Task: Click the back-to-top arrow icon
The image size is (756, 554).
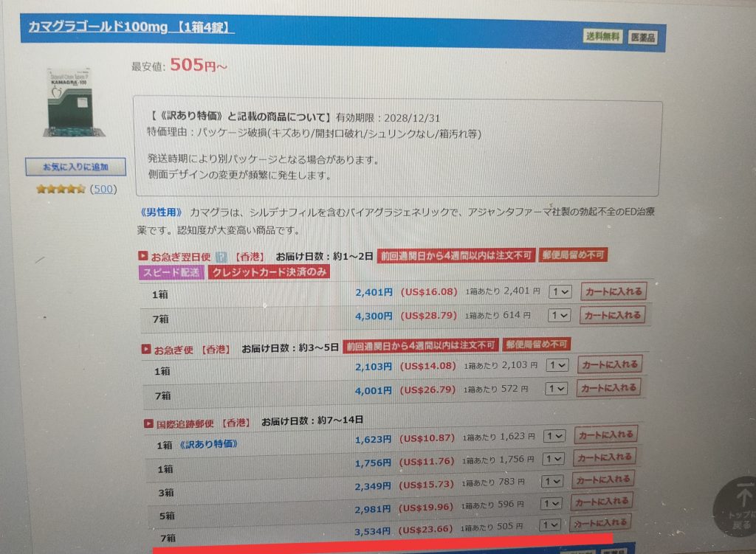Action: click(x=737, y=502)
